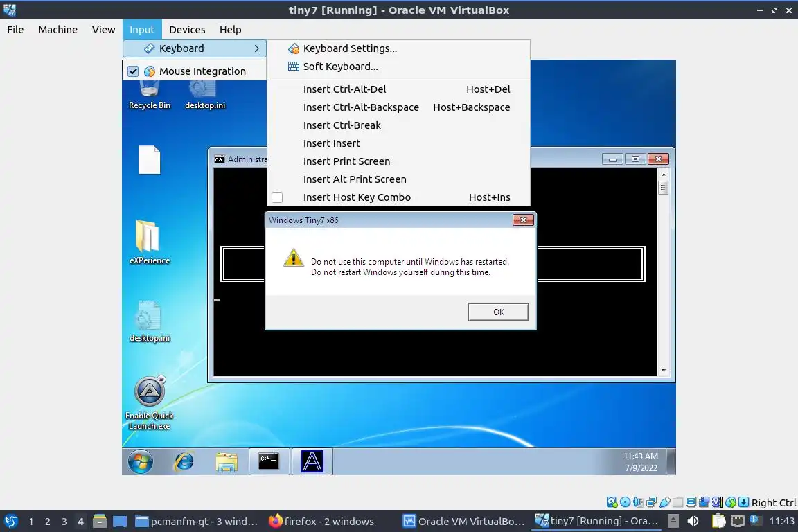Click the optical disk status icon

point(625,502)
